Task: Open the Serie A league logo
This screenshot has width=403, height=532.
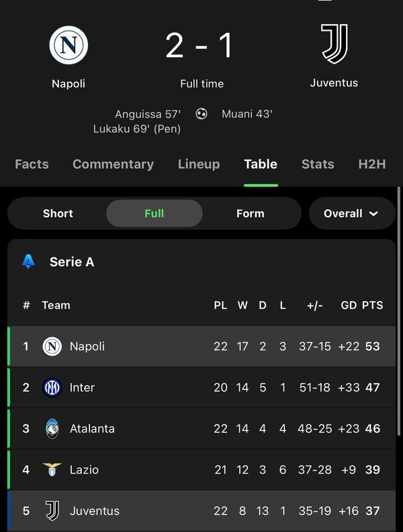Action: click(x=28, y=262)
